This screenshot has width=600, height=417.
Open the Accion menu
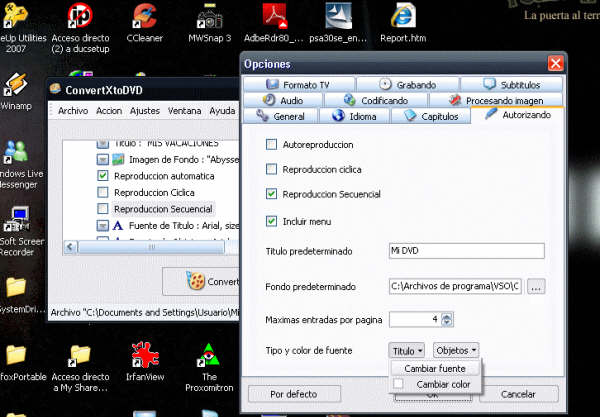[x=109, y=111]
